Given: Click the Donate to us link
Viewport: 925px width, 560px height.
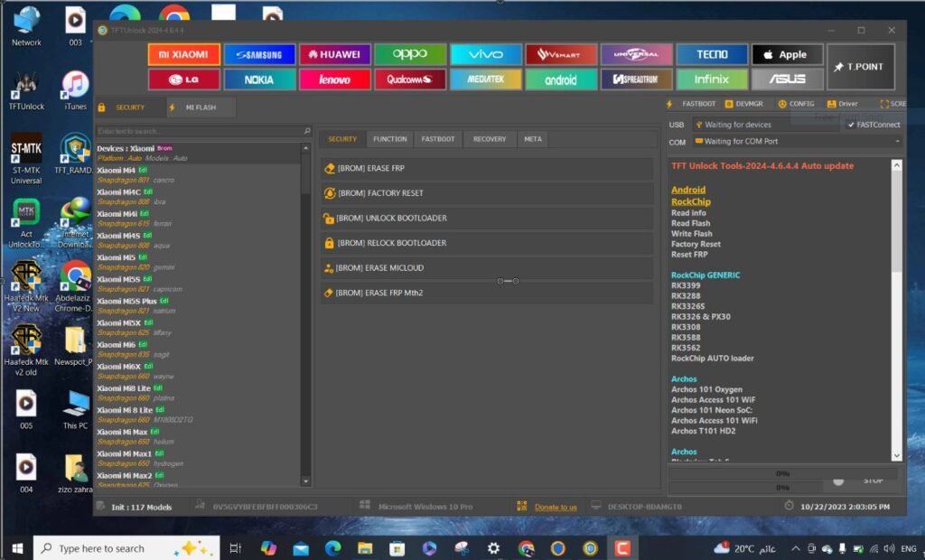Looking at the screenshot, I should 556,507.
